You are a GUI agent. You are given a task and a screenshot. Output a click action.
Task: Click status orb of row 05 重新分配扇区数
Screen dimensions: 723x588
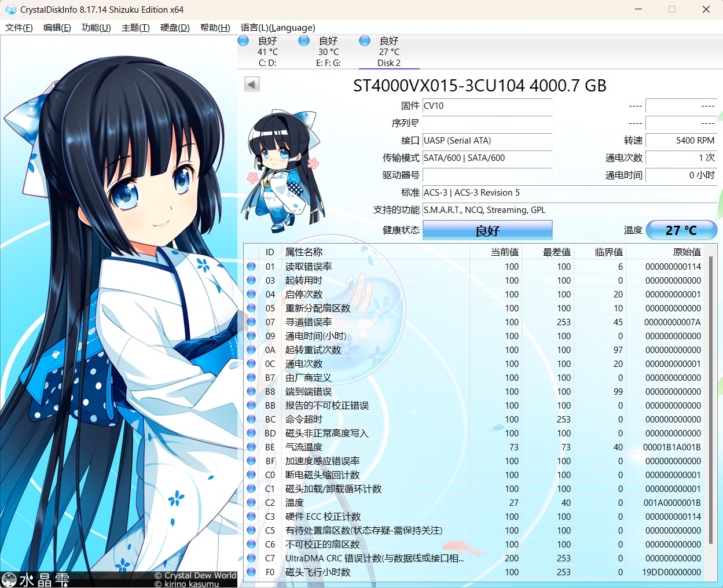[x=251, y=308]
